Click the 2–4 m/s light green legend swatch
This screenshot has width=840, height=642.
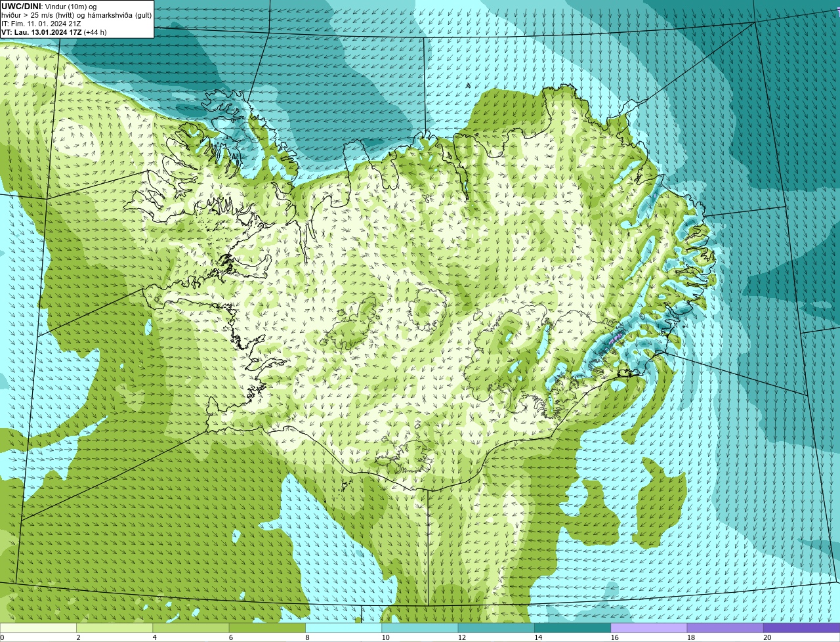coord(114,628)
